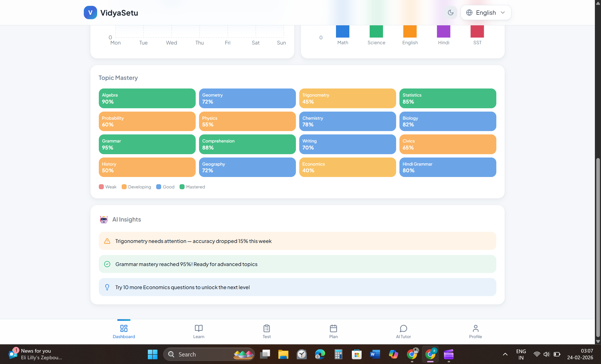Open the English language dropdown

486,13
